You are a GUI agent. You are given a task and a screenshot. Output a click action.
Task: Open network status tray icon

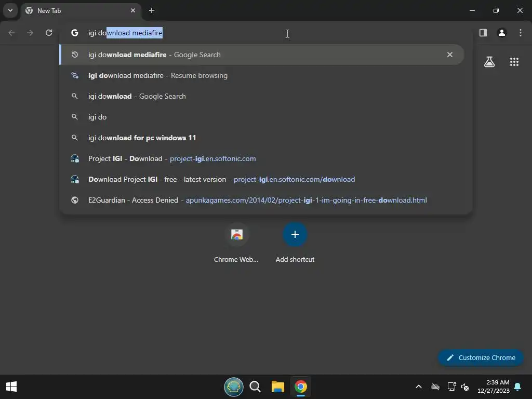pyautogui.click(x=451, y=387)
